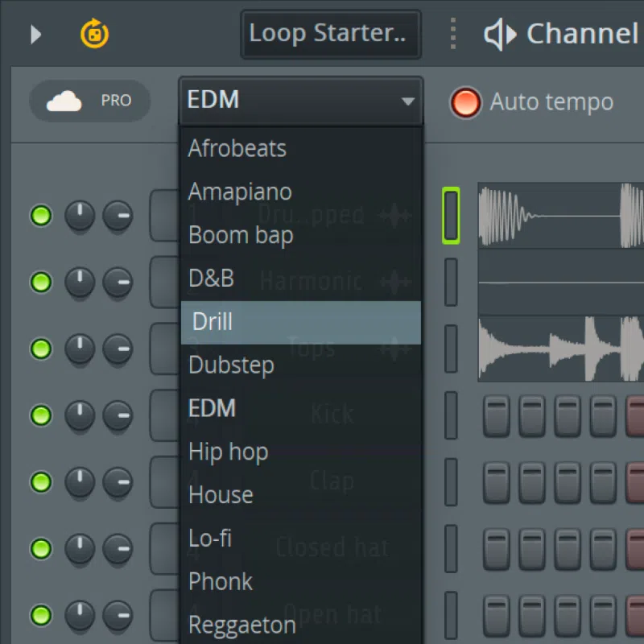Click the Tops channel pan knob
Image resolution: width=644 pixels, height=644 pixels.
coord(80,349)
